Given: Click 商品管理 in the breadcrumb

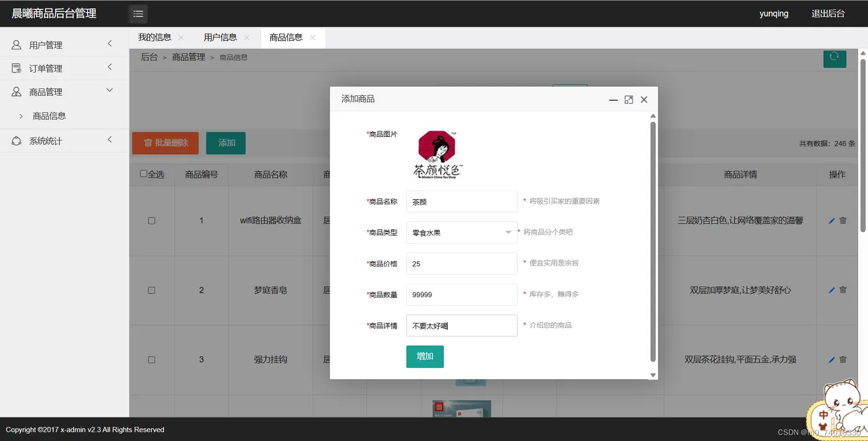Looking at the screenshot, I should coord(188,57).
